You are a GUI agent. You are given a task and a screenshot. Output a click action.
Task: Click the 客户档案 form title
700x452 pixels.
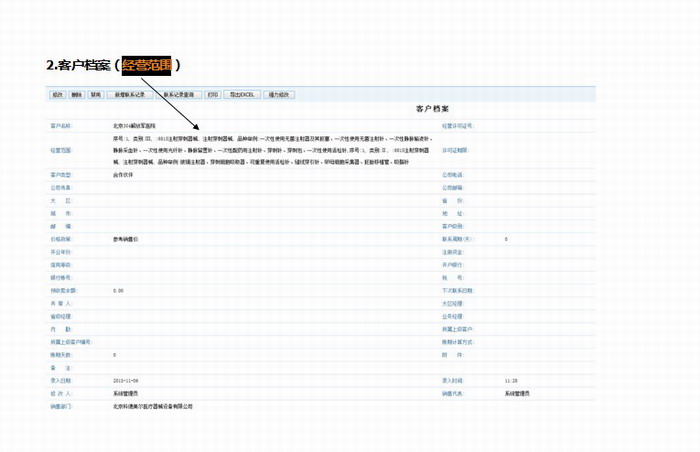[x=432, y=108]
